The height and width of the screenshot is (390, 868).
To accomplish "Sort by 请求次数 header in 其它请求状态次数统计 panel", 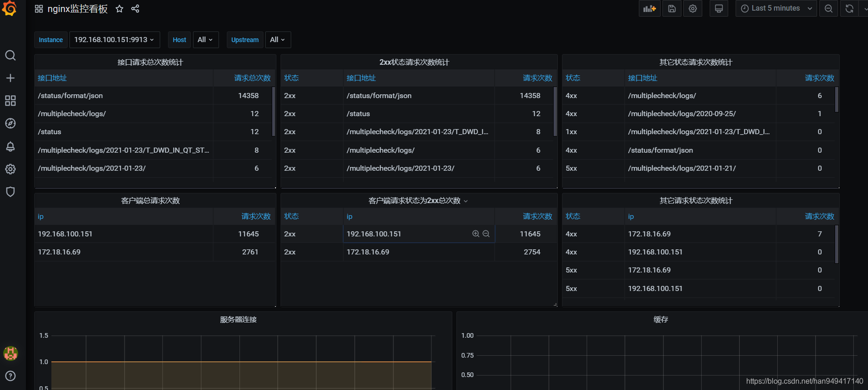I will [x=819, y=216].
